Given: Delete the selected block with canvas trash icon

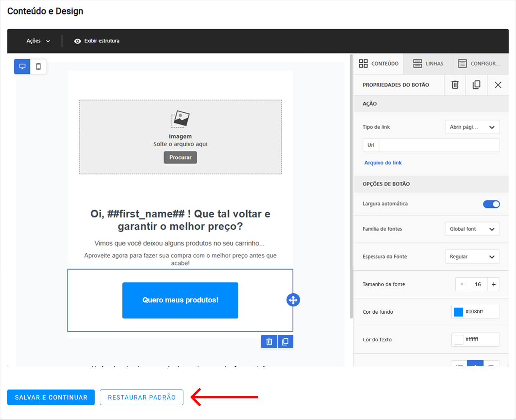Looking at the screenshot, I should [x=269, y=341].
